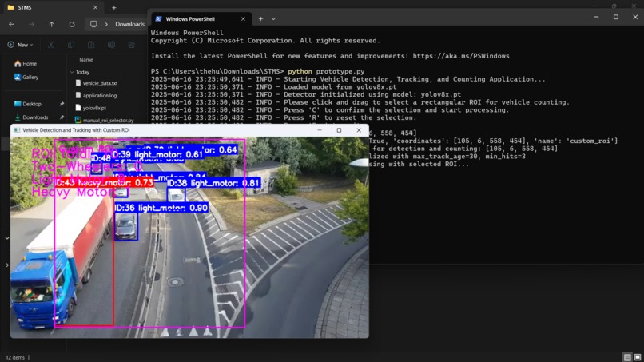Collapse the Today file group

72,72
